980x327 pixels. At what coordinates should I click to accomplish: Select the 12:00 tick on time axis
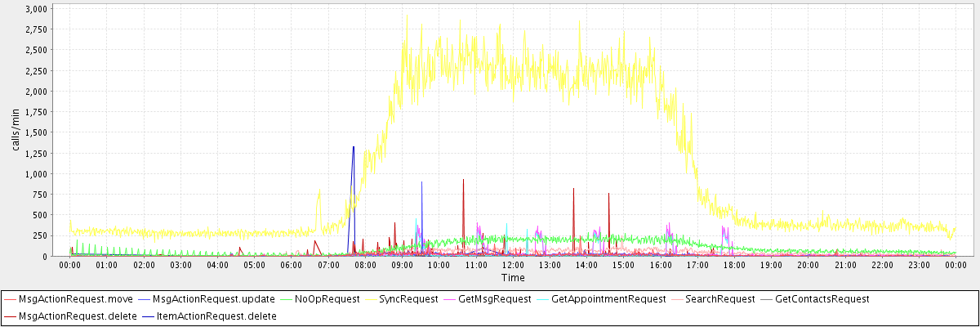pyautogui.click(x=513, y=265)
